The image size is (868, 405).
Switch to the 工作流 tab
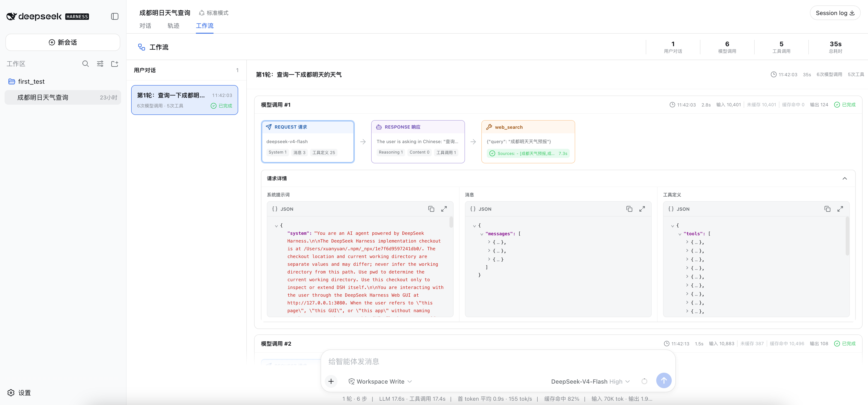click(x=204, y=25)
